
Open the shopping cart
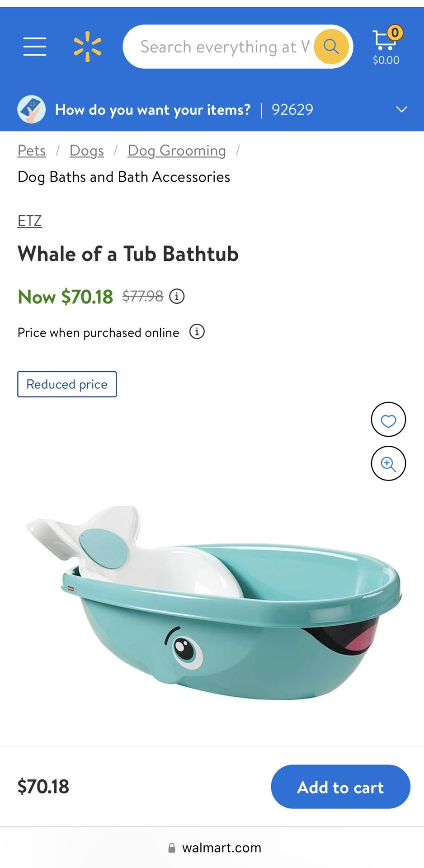point(386,46)
